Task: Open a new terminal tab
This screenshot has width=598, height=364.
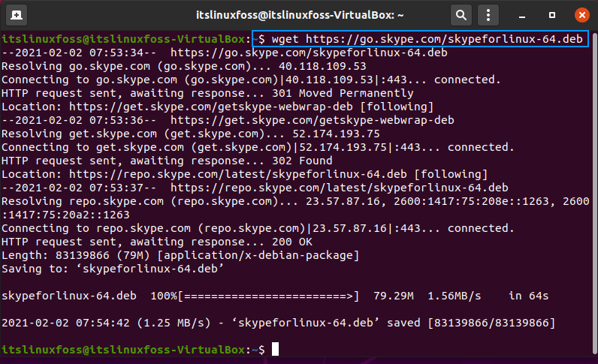Action: 17,15
